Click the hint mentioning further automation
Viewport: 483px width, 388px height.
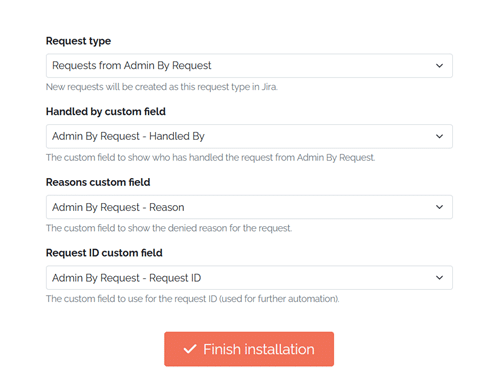point(192,299)
